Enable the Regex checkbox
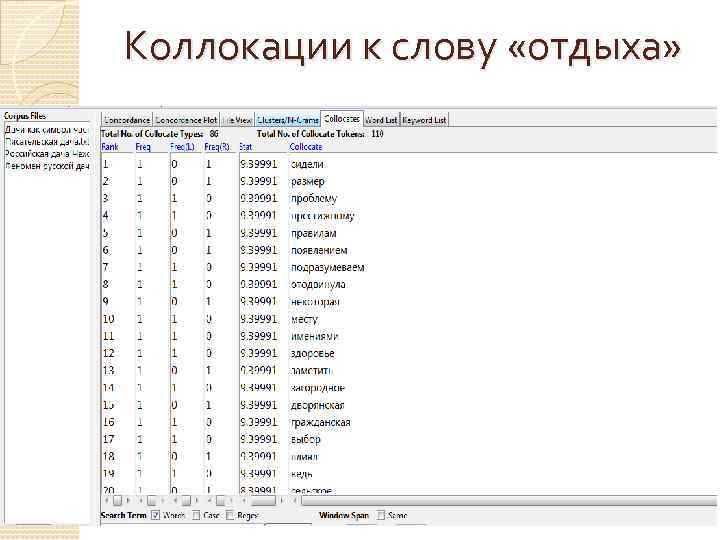Viewport: 720px width, 540px height. coord(230,515)
